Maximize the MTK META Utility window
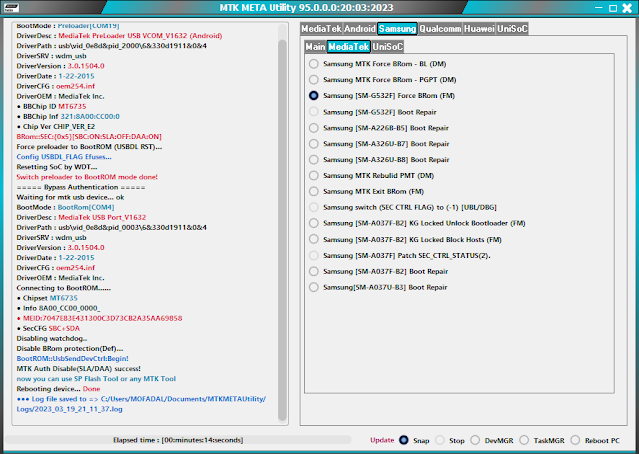Viewport: 639px width, 454px height. (613, 8)
